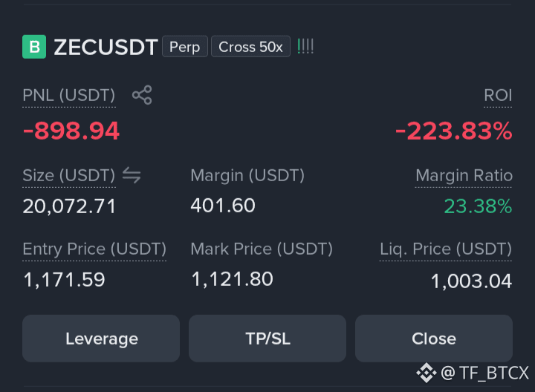Click the 401.60 margin value
The width and height of the screenshot is (535, 392).
pyautogui.click(x=223, y=206)
